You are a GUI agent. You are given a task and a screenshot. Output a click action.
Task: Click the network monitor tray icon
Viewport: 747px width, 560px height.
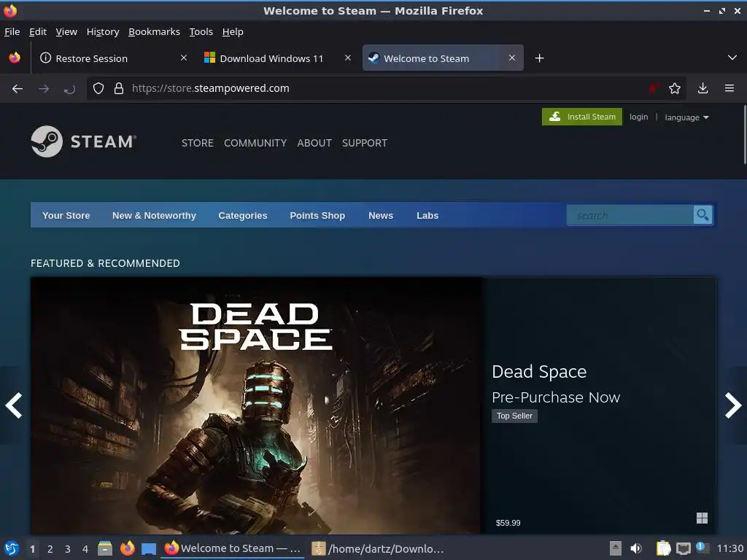683,548
